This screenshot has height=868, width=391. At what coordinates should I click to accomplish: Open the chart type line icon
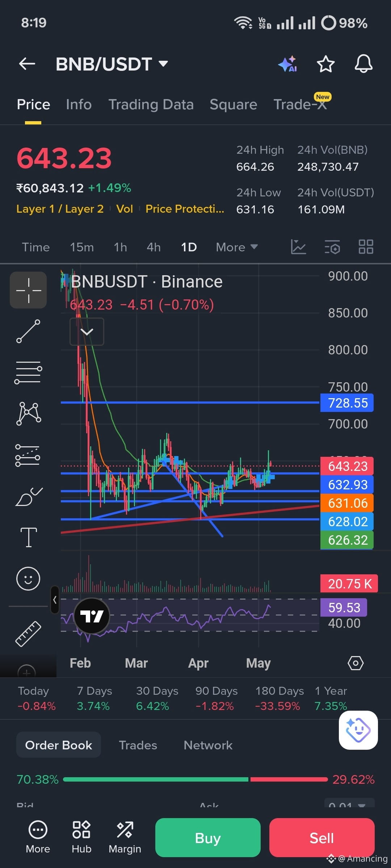pyautogui.click(x=298, y=247)
